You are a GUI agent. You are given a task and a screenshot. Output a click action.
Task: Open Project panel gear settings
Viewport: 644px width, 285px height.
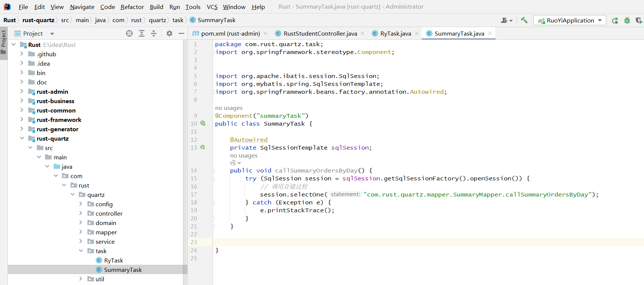click(x=169, y=33)
